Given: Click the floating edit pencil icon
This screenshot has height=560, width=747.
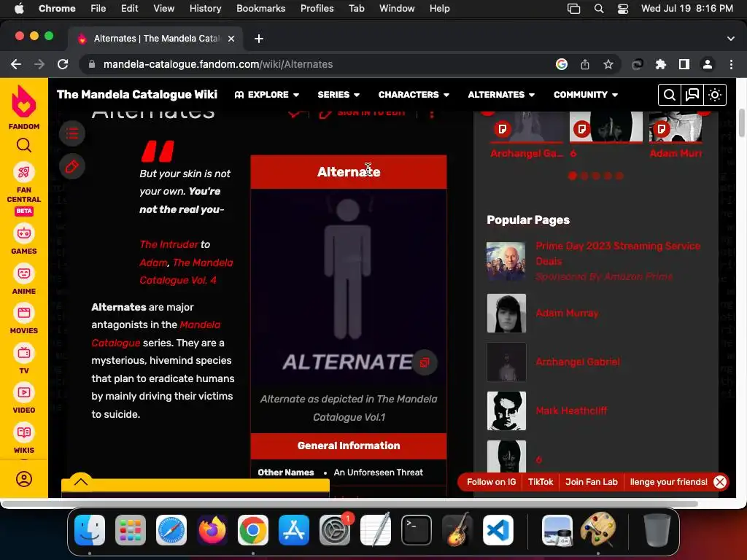Looking at the screenshot, I should coord(72,167).
